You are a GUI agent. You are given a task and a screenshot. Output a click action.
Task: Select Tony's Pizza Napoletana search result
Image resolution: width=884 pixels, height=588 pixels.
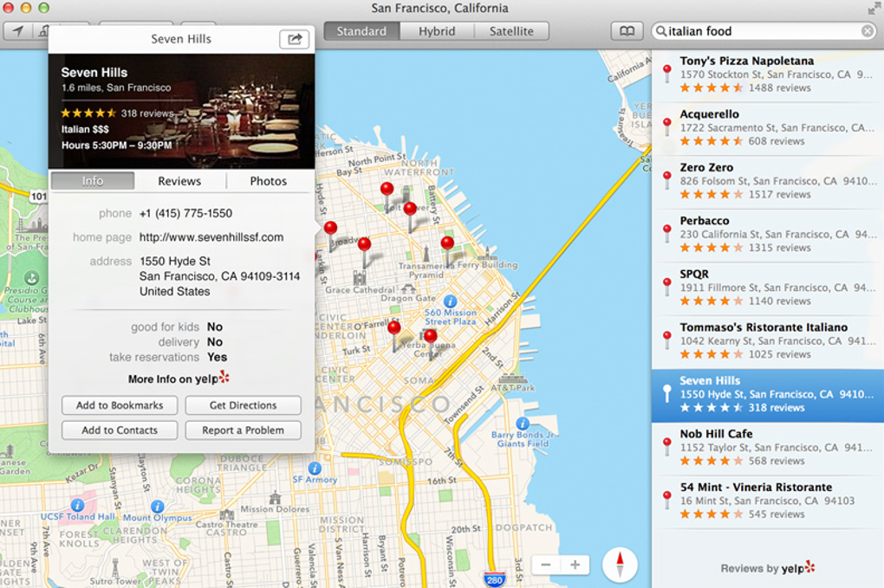click(x=767, y=75)
